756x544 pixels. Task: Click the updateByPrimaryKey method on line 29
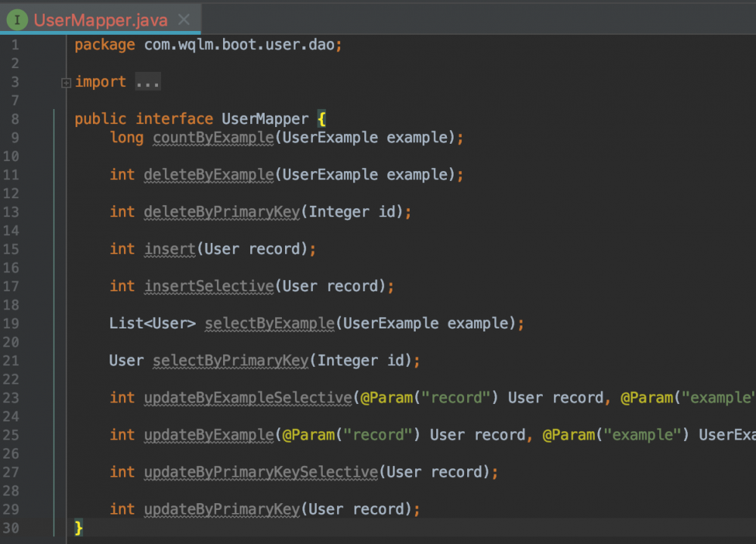point(222,509)
